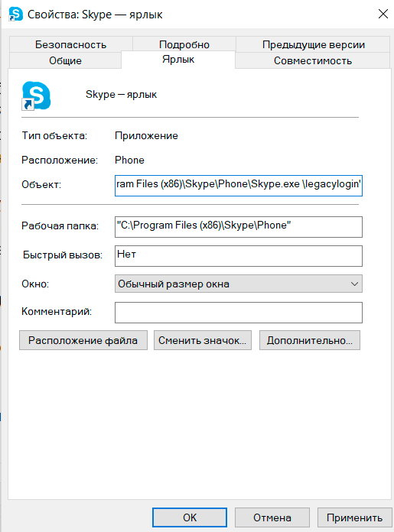Open the Подробно tab

184,44
